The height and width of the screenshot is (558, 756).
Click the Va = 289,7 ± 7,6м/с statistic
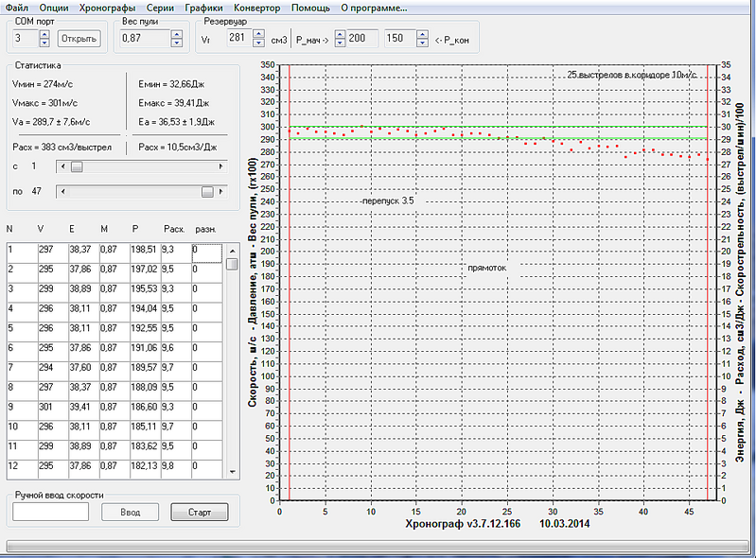[x=51, y=122]
